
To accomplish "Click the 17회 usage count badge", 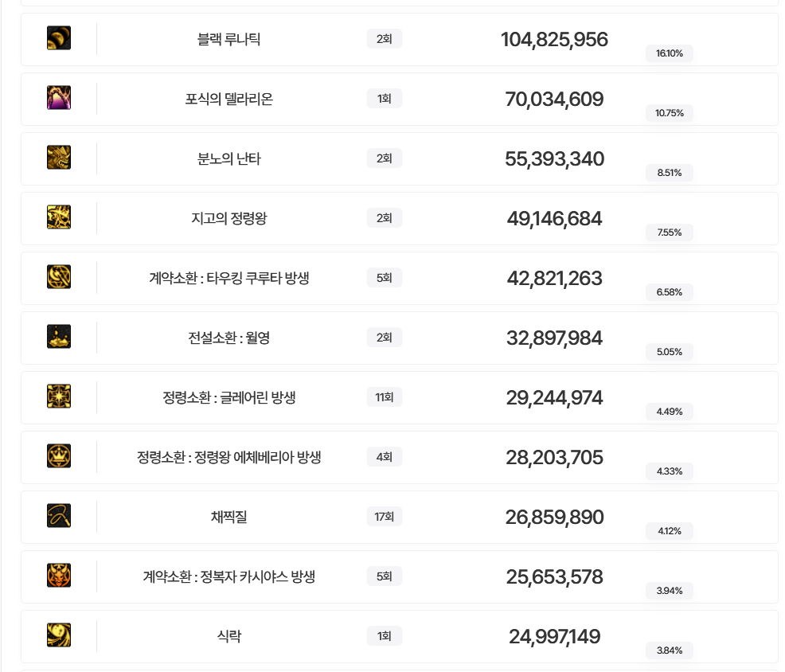I will click(384, 517).
